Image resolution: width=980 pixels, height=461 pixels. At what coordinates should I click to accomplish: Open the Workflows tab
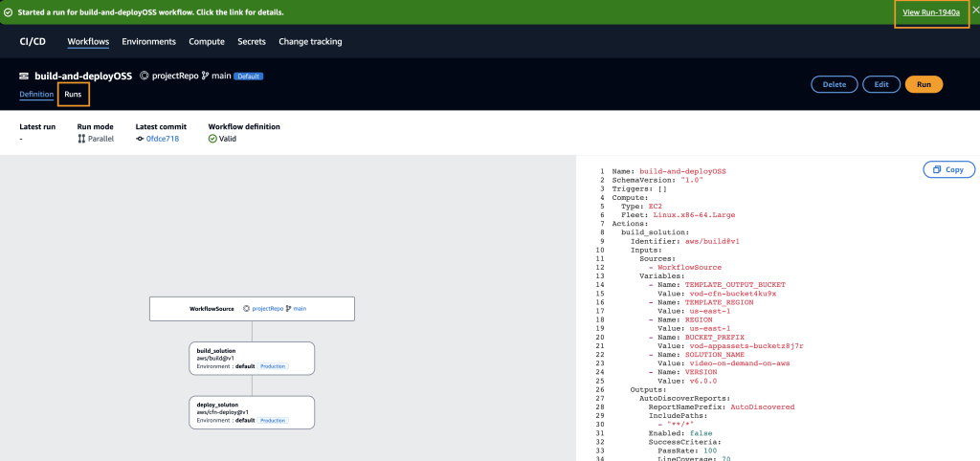88,42
